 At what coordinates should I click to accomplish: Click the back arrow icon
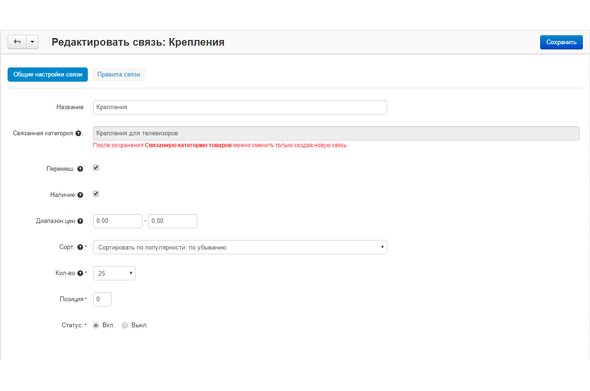[x=17, y=42]
